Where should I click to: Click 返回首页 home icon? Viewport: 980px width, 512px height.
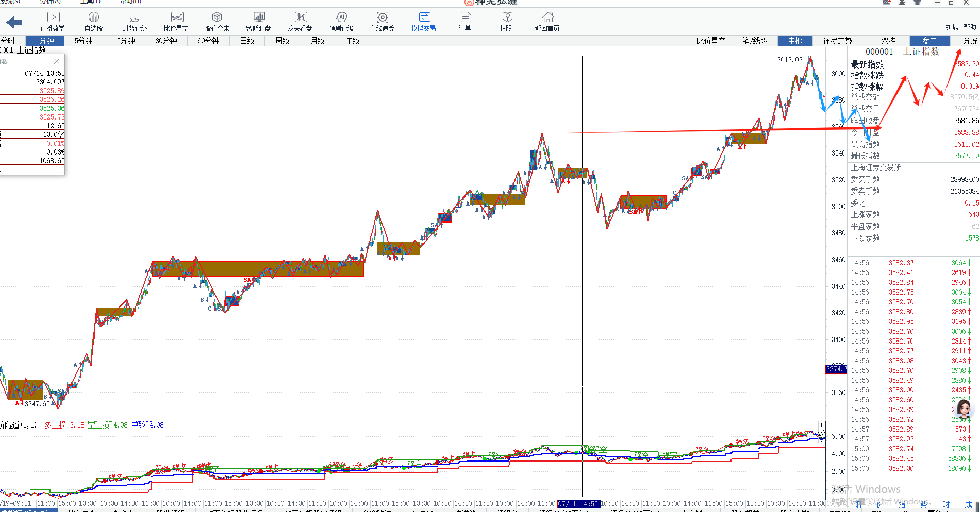547,22
